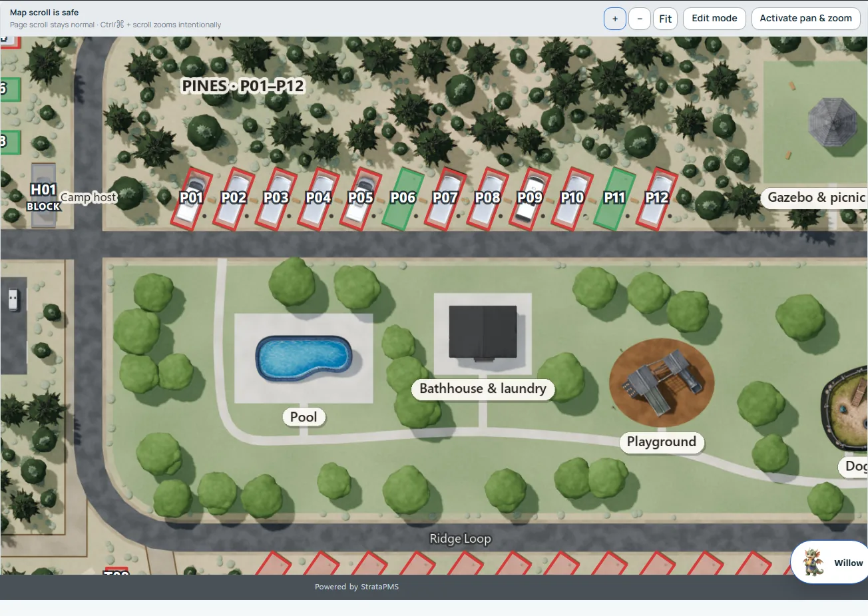Screen dimensions: 868x616
Task: Select campsite P09
Action: click(x=530, y=198)
